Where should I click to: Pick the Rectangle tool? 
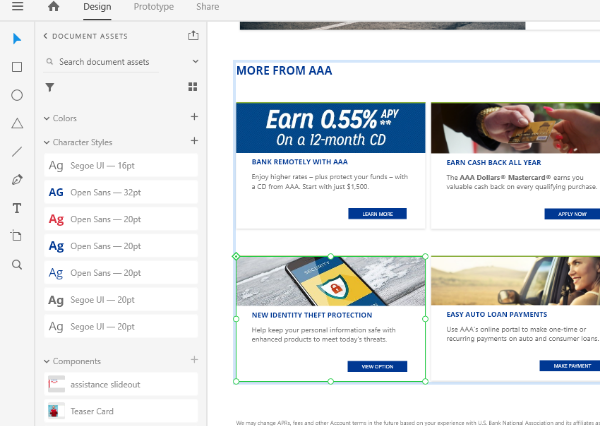tap(17, 67)
